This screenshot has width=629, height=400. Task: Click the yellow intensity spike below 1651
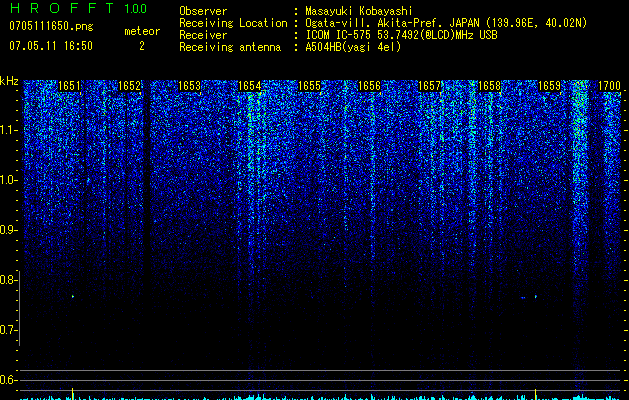73,393
